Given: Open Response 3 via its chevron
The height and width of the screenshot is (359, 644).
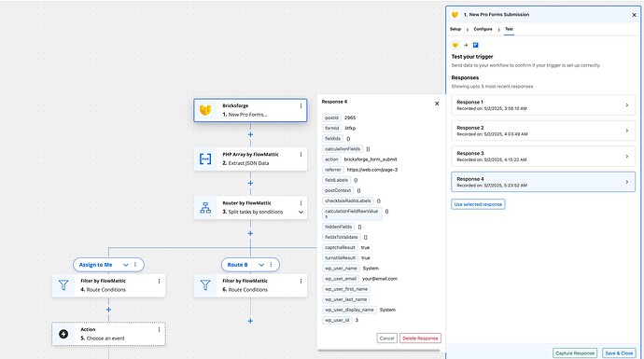Looking at the screenshot, I should tap(627, 157).
